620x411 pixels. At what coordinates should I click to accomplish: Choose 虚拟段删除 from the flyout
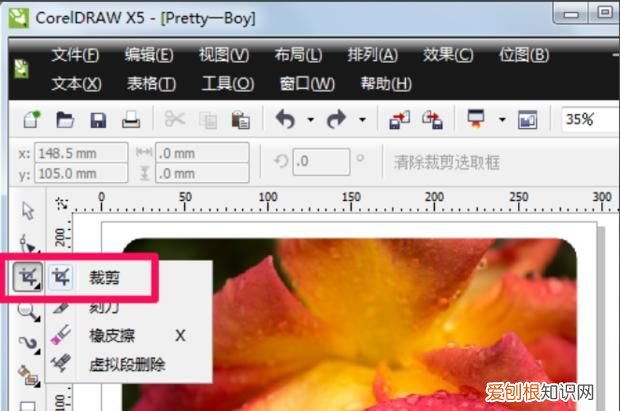tap(126, 364)
